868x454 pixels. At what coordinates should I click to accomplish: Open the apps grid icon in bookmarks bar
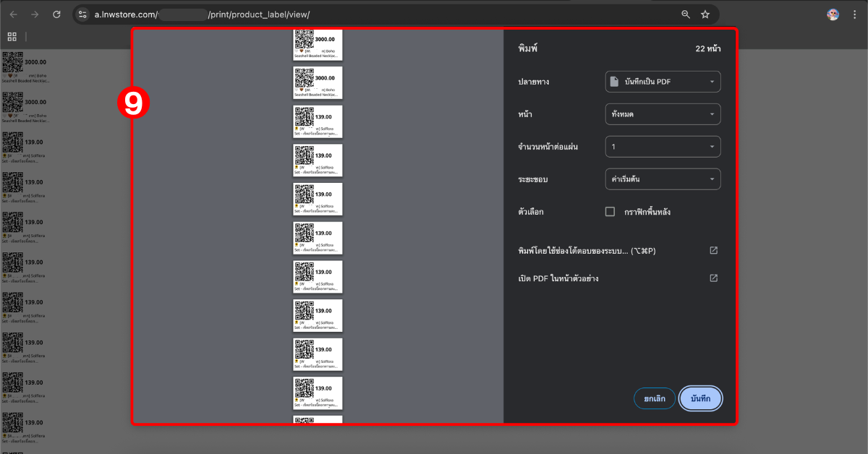(x=12, y=37)
